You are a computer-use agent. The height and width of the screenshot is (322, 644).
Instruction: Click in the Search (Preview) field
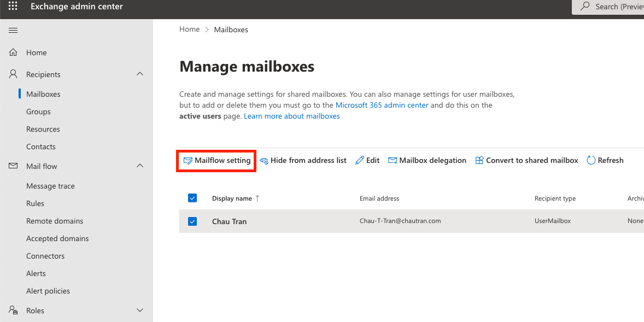(x=608, y=7)
